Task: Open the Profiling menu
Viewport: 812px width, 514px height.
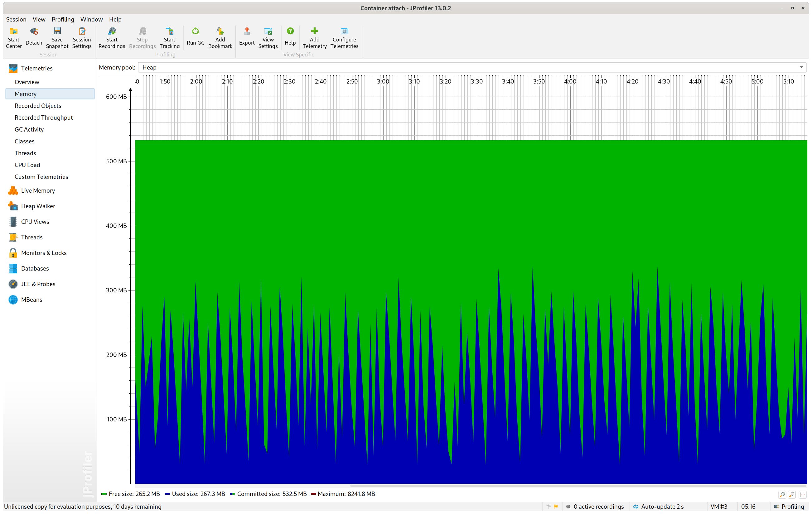Action: (63, 20)
